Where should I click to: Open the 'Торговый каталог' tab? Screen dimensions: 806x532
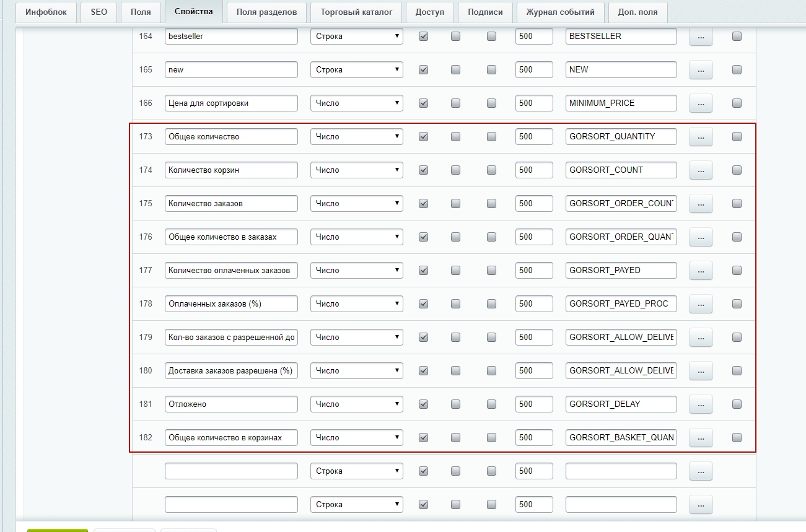pos(356,12)
